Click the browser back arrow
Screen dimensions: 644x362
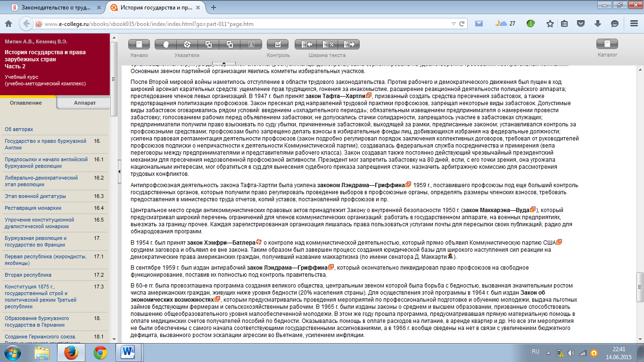click(25, 24)
